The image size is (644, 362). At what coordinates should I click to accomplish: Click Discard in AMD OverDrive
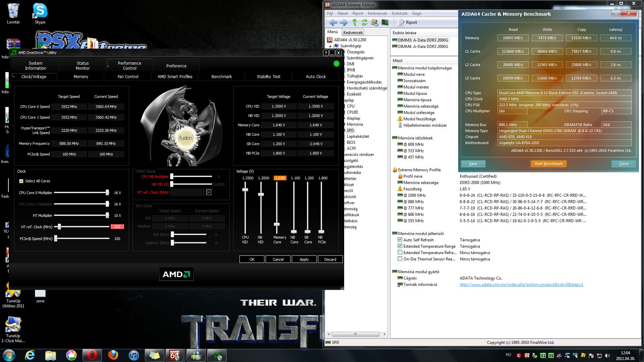(x=330, y=259)
